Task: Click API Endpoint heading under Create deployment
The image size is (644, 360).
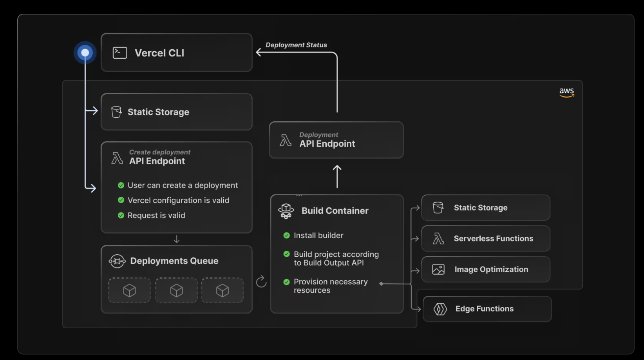Action: (157, 161)
